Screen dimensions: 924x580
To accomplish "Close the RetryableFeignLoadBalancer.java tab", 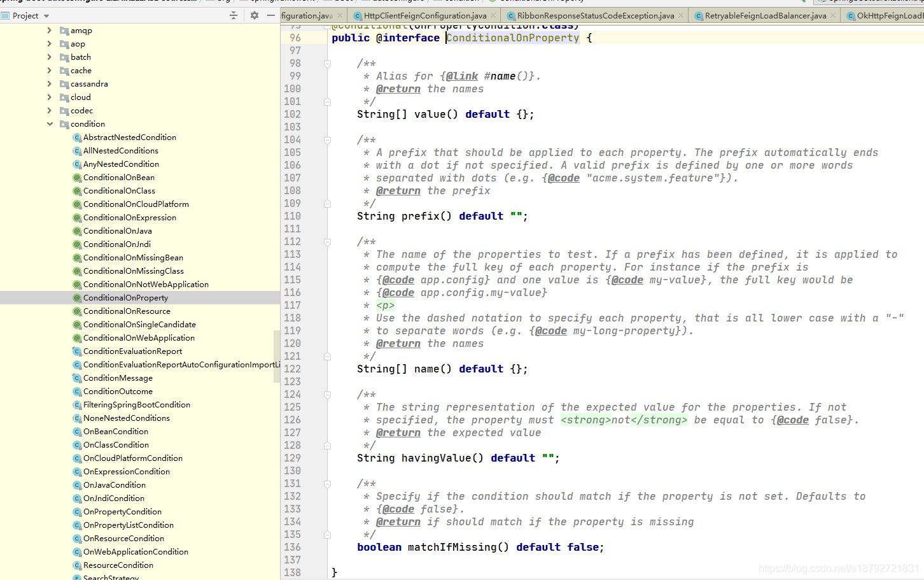I will [x=833, y=16].
